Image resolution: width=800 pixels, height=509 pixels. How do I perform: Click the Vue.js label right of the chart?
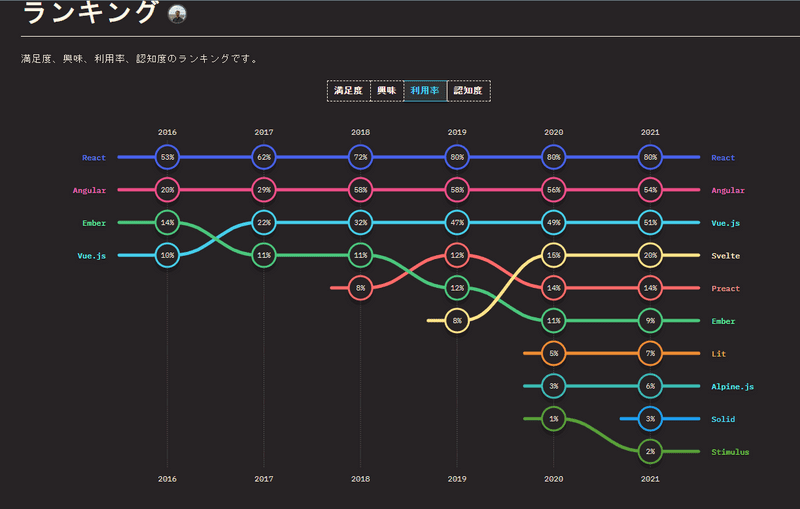tap(726, 223)
